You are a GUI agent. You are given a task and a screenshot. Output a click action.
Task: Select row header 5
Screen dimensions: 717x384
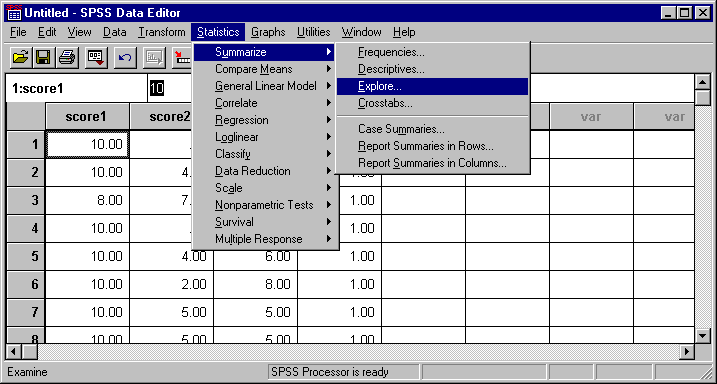click(26, 256)
